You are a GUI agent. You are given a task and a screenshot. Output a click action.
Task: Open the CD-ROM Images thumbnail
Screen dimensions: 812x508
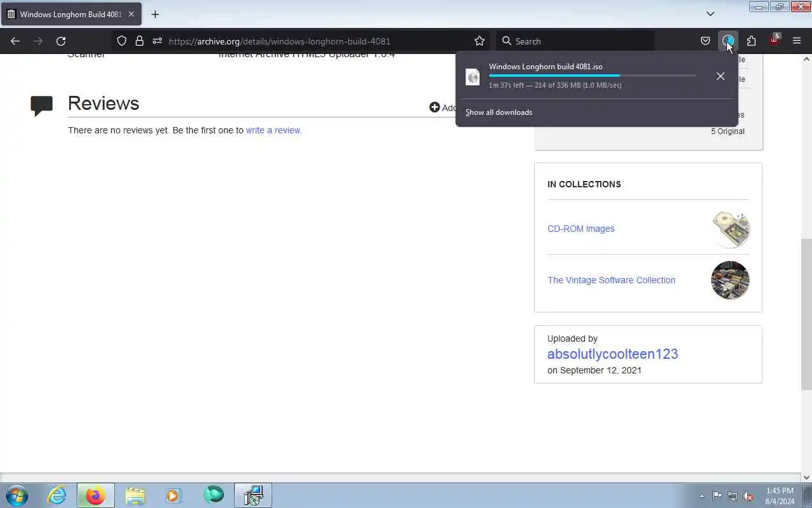730,229
